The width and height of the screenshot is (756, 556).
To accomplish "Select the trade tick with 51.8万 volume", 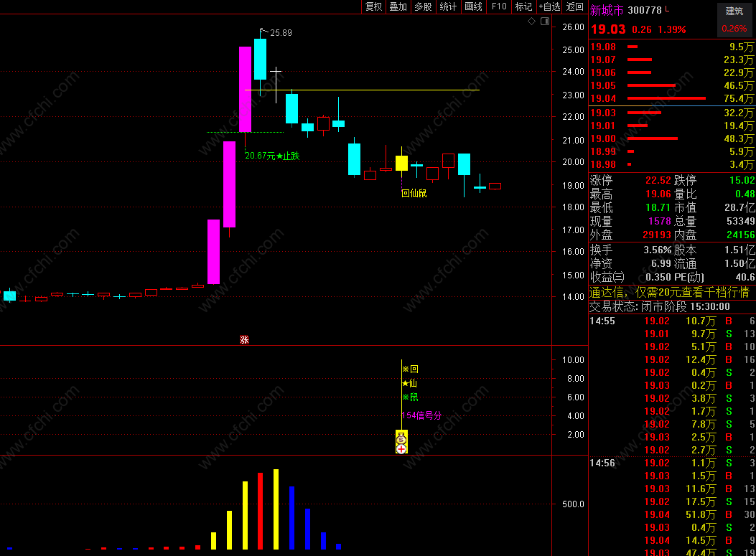I will pos(672,514).
